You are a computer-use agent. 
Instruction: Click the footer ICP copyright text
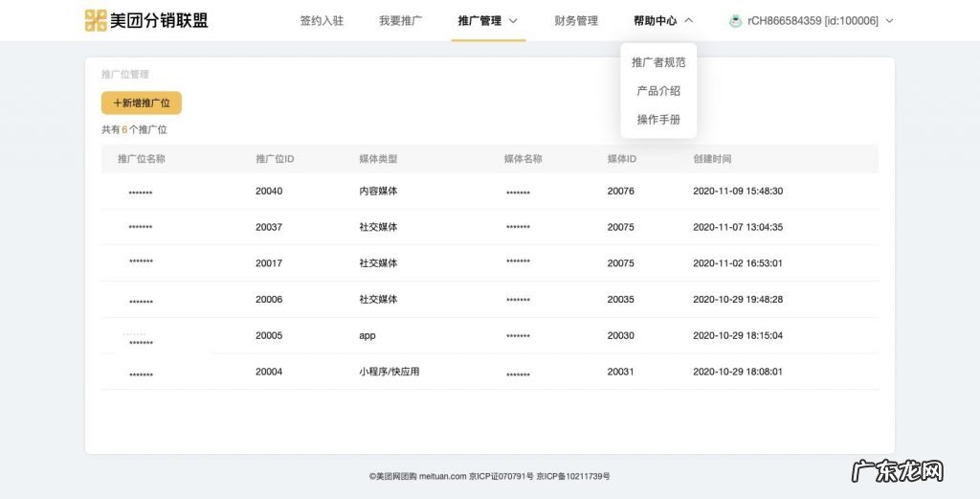click(489, 476)
